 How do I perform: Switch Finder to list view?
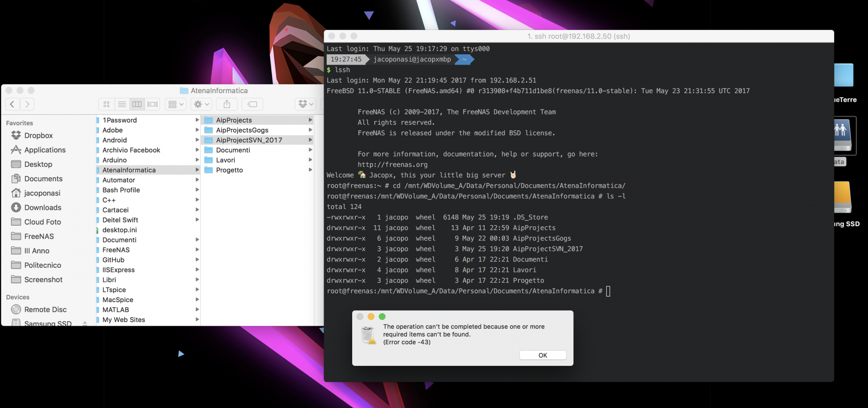click(x=122, y=104)
